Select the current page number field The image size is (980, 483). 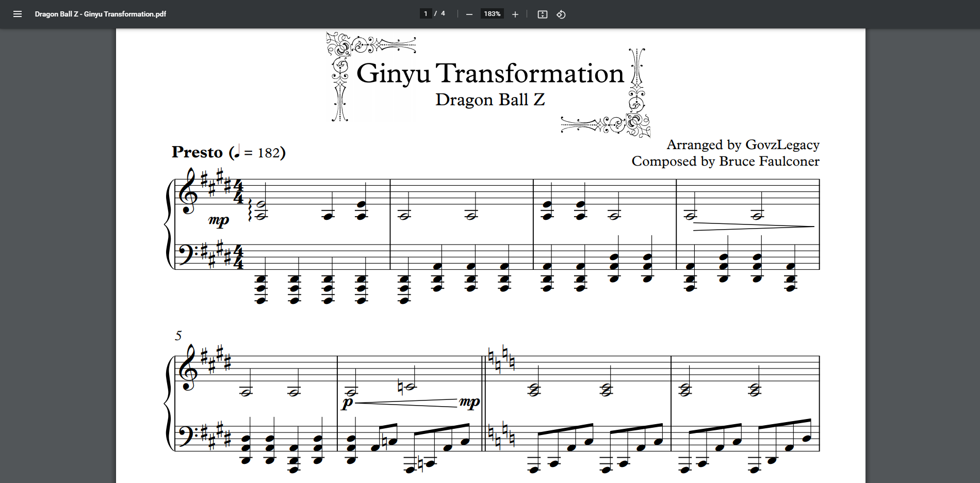[x=426, y=14]
